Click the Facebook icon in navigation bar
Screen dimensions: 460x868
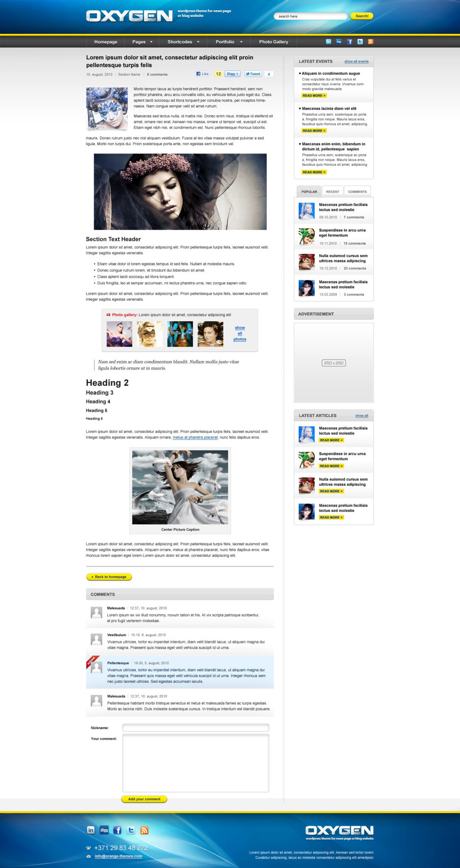(349, 42)
